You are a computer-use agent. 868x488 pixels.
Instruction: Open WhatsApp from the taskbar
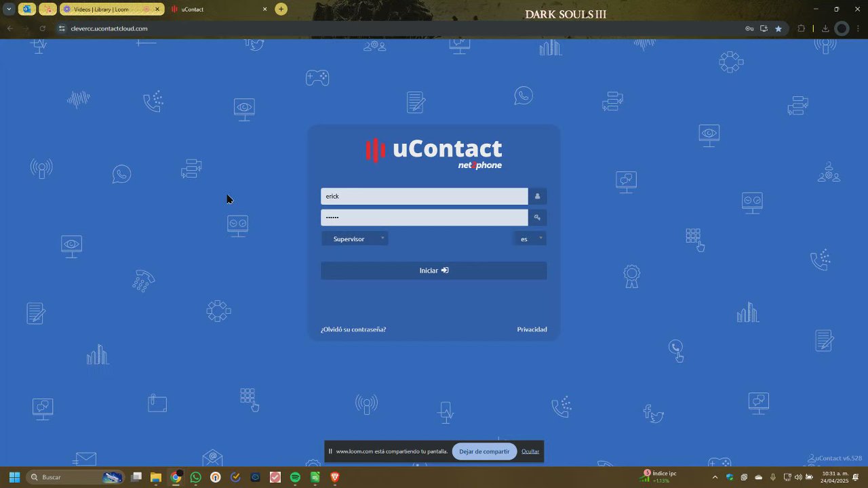coord(195,477)
